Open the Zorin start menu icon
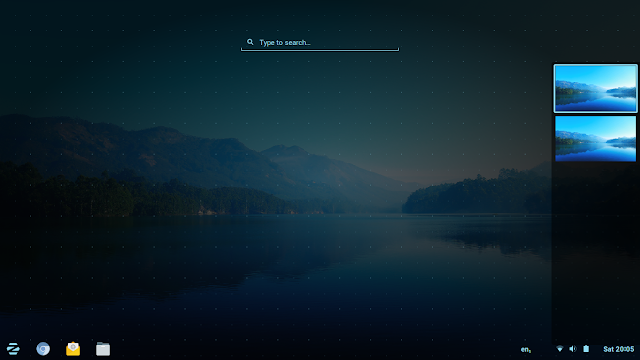Image resolution: width=640 pixels, height=360 pixels. coord(13,349)
